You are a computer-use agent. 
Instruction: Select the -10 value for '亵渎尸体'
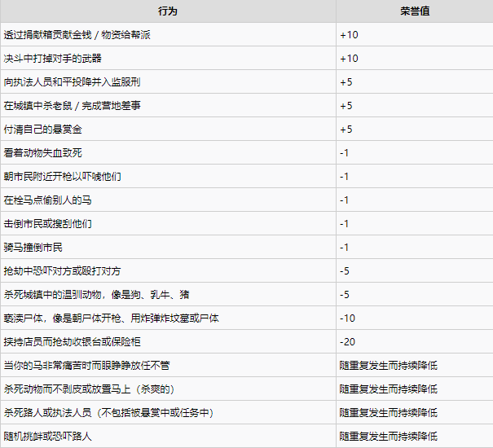347,318
